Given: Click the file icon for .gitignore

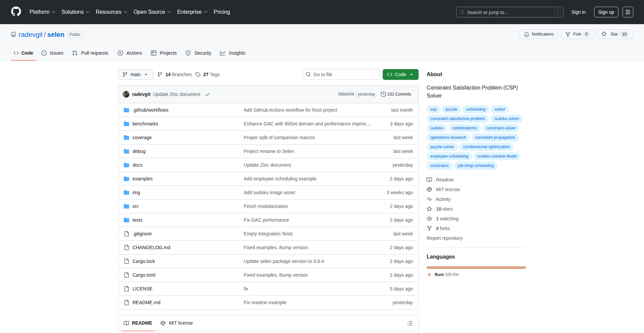Looking at the screenshot, I should click(x=126, y=234).
